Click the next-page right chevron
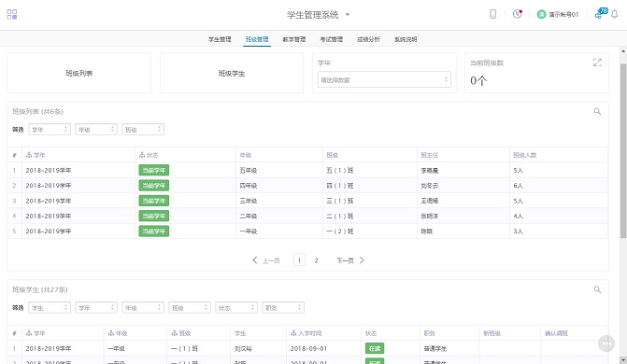This screenshot has width=627, height=364. pos(362,260)
